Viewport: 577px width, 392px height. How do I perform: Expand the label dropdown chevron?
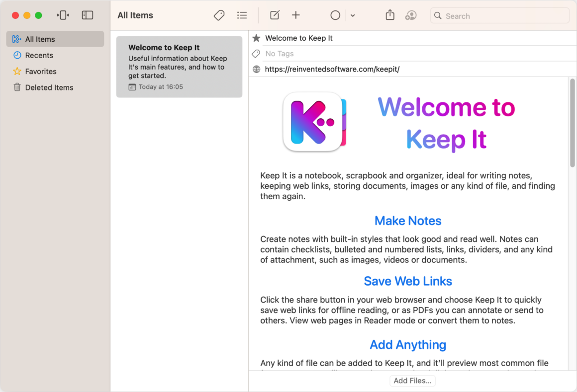point(353,16)
